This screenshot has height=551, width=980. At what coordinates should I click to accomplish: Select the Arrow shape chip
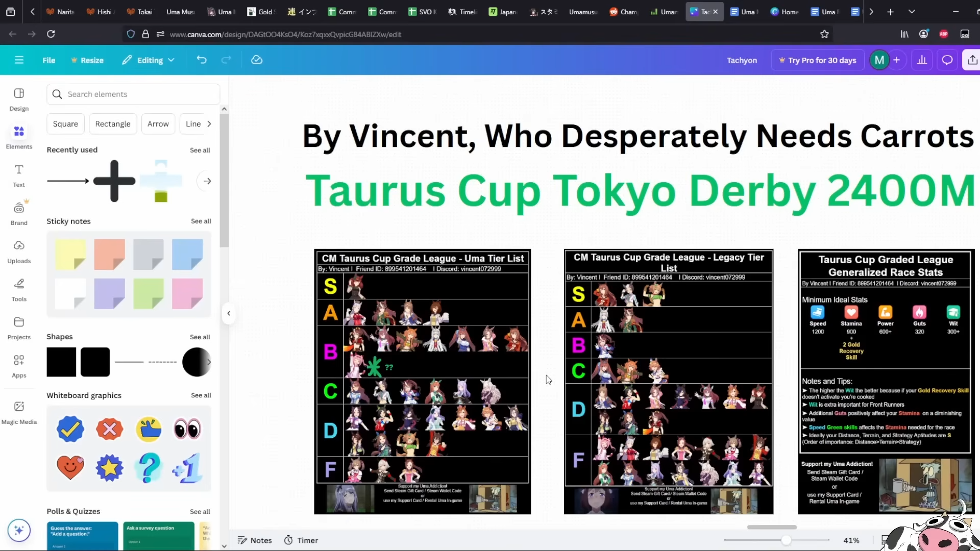pyautogui.click(x=158, y=124)
